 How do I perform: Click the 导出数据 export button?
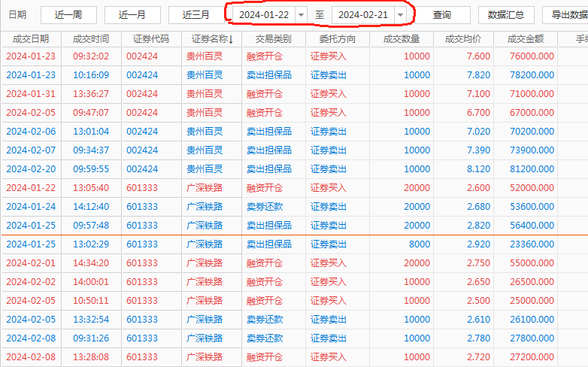pyautogui.click(x=565, y=15)
